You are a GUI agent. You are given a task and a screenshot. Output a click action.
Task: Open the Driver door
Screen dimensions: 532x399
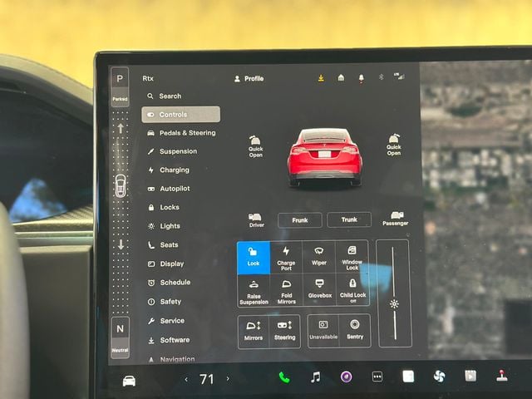[256, 220]
